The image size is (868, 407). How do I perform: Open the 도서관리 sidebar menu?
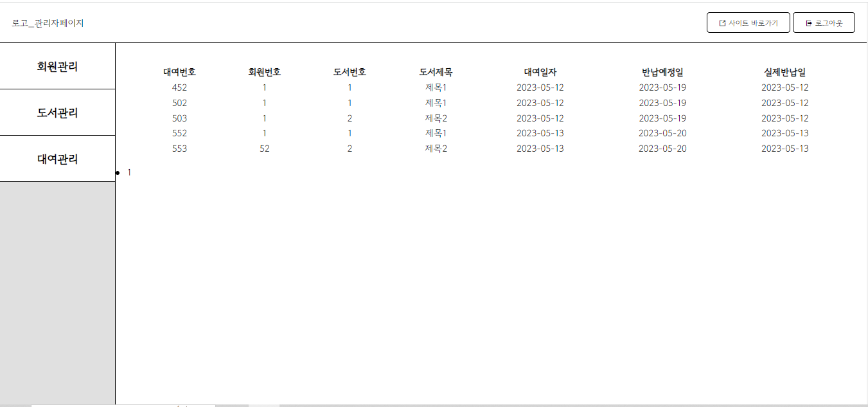pyautogui.click(x=57, y=113)
